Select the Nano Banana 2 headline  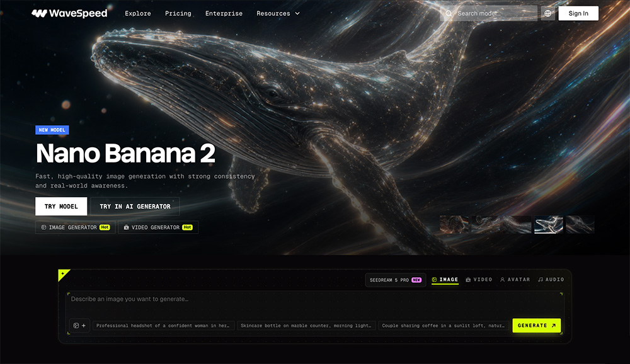[x=125, y=153]
